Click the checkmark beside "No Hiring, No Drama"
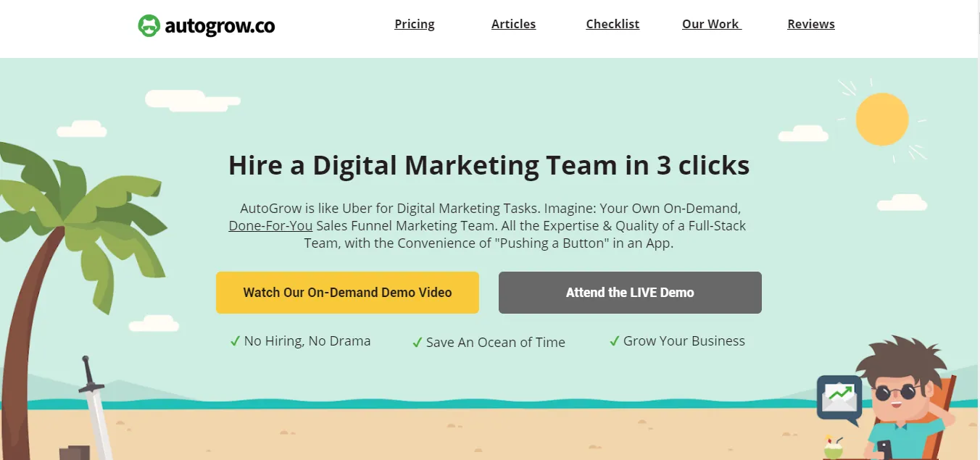The width and height of the screenshot is (980, 460). tap(235, 340)
